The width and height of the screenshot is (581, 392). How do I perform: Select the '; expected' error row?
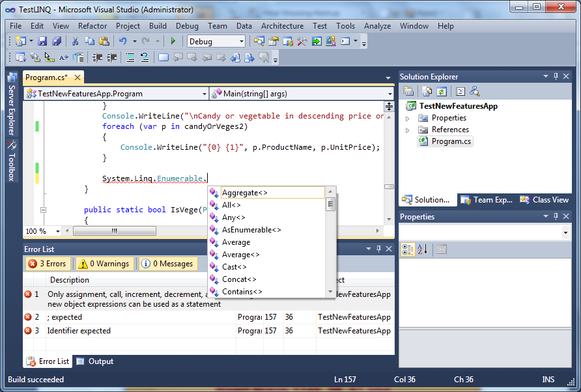click(x=208, y=317)
